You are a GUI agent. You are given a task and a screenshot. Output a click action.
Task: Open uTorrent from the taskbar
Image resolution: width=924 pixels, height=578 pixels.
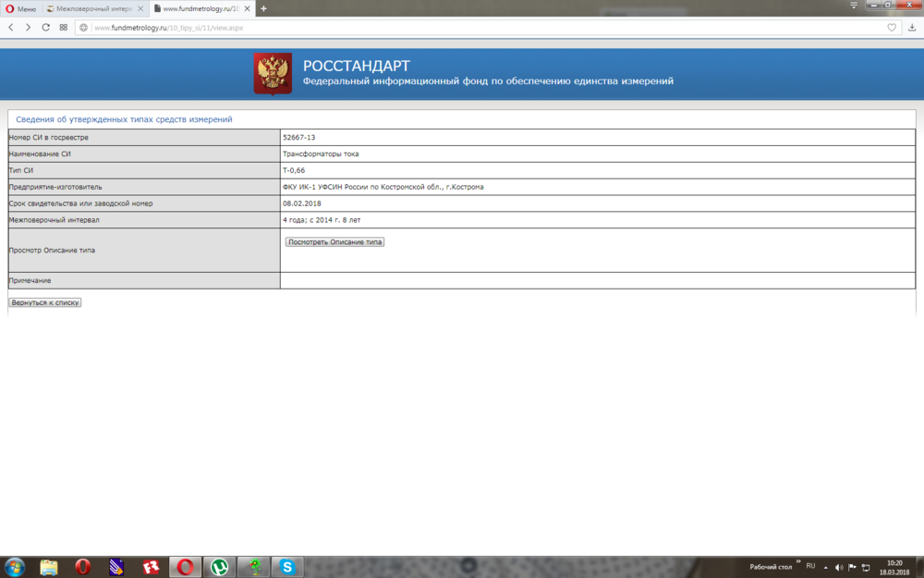(x=219, y=567)
